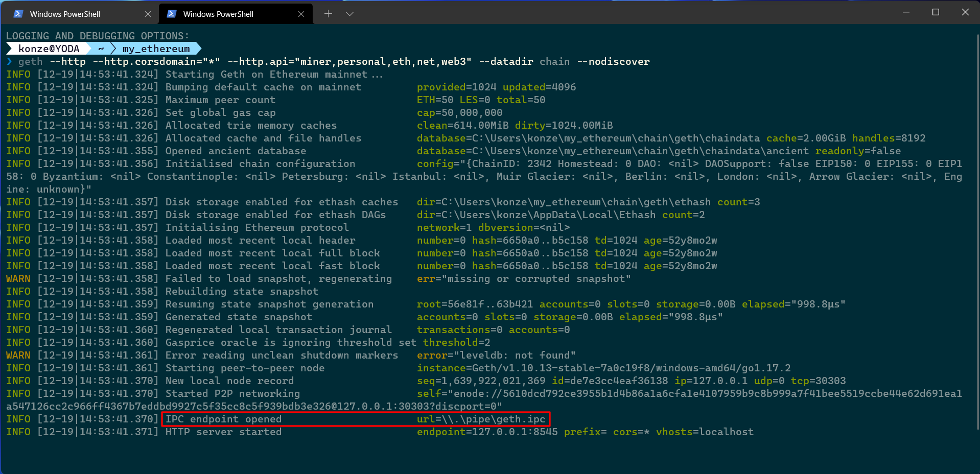Click the 'LOGGING AND DEBUGGING OPTIONS:' heading
Viewport: 980px width, 474px height.
97,36
